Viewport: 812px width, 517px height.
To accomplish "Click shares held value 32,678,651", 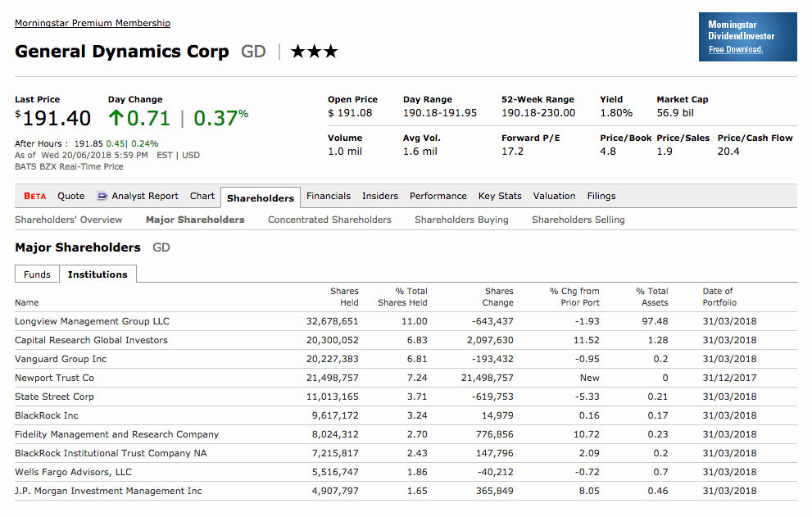I will pos(332,321).
